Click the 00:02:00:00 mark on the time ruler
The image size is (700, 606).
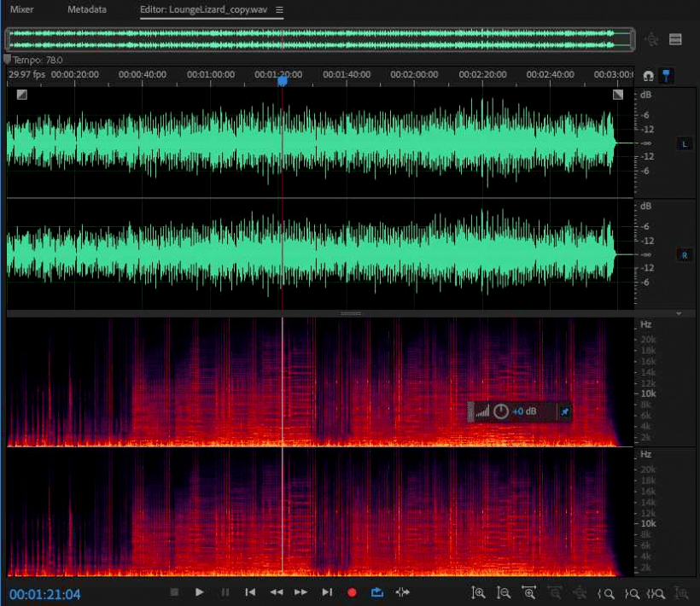[x=414, y=74]
